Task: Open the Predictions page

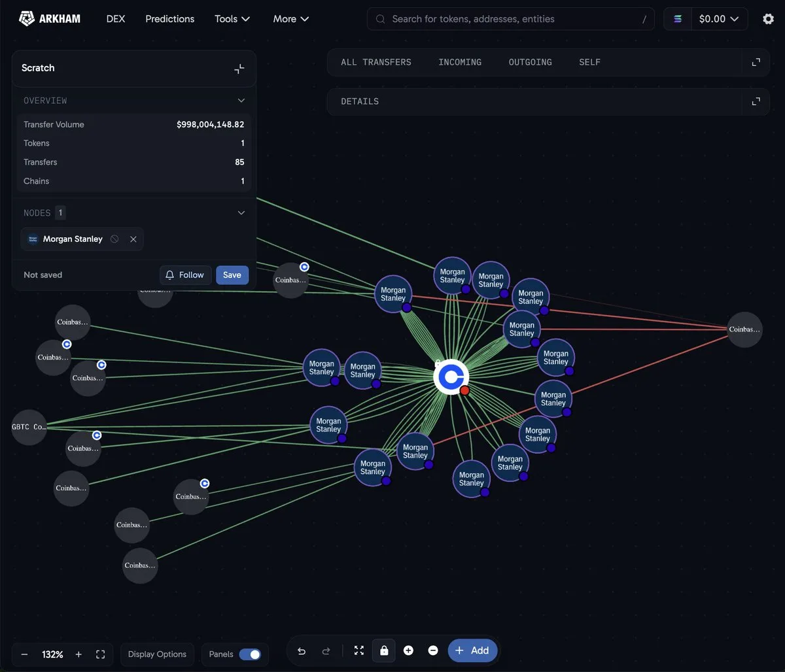Action: pos(170,19)
